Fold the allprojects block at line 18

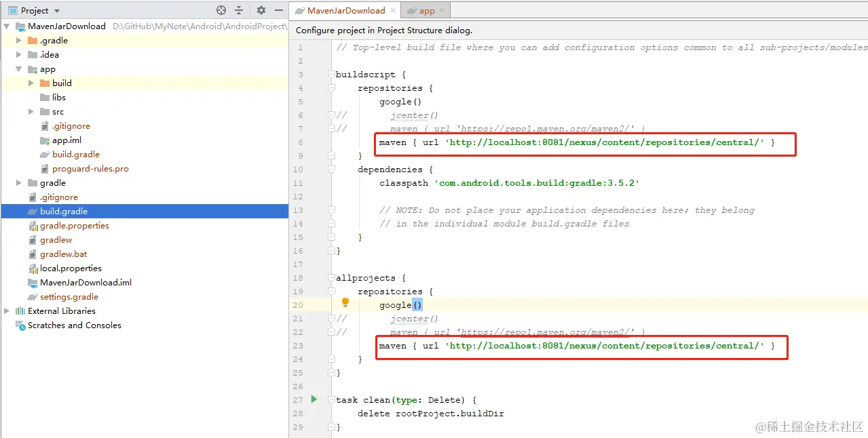tap(331, 278)
